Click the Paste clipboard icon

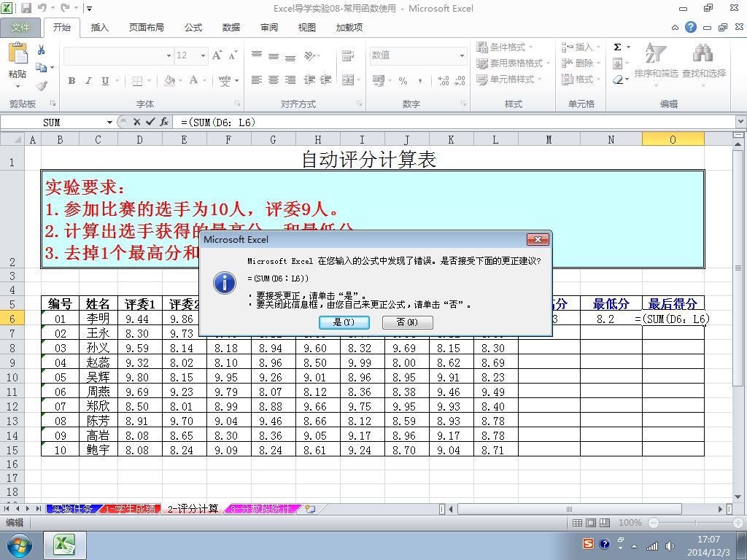(x=18, y=53)
